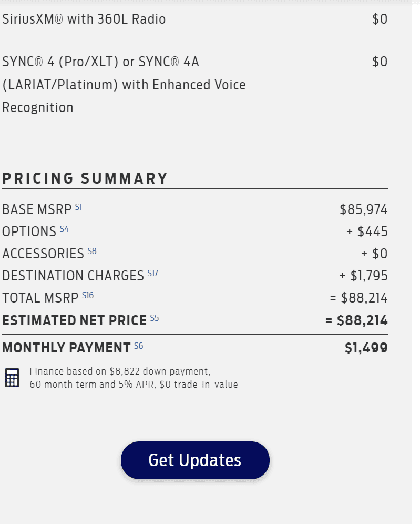Viewport: 420px width, 524px height.
Task: Click the $85,974 Base MSRP amount
Action: [364, 210]
